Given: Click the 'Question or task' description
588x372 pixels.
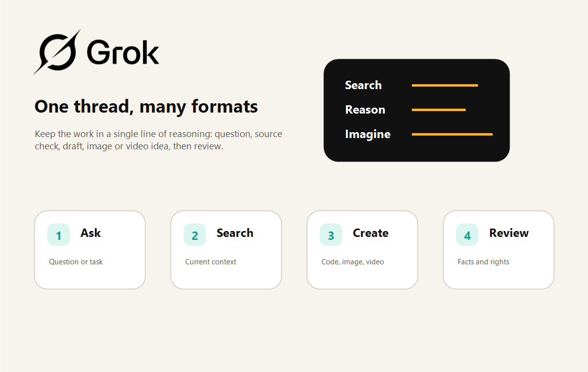Looking at the screenshot, I should [x=76, y=262].
